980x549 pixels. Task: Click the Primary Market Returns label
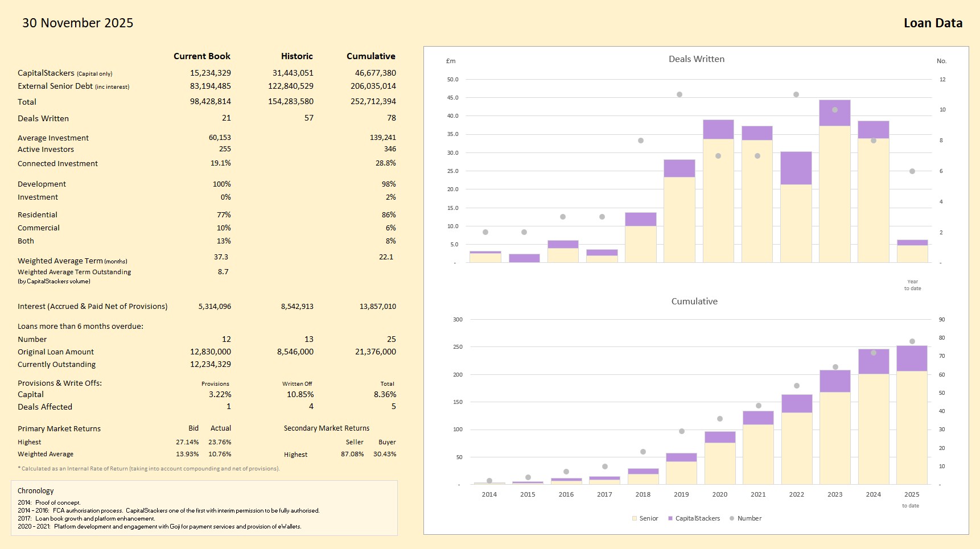(x=59, y=429)
